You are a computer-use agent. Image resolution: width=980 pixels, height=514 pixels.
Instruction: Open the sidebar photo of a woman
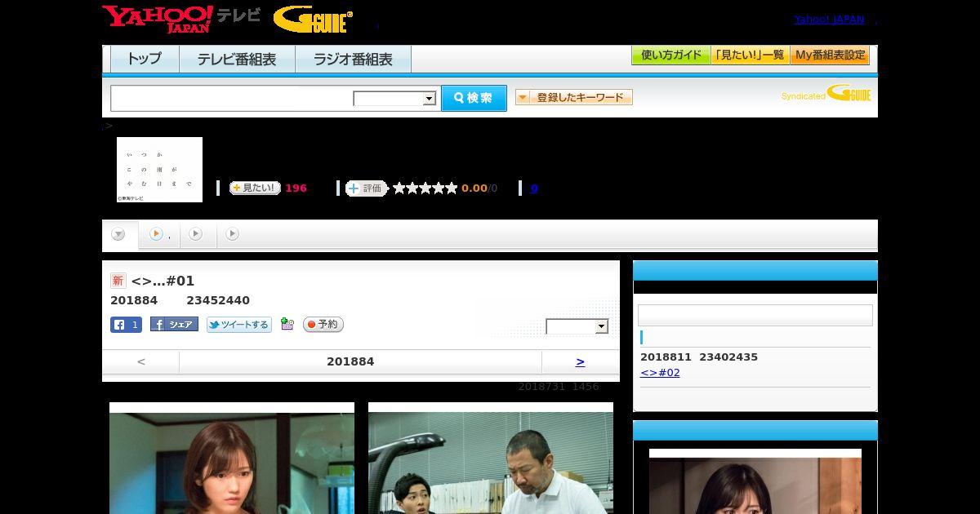coord(755,481)
